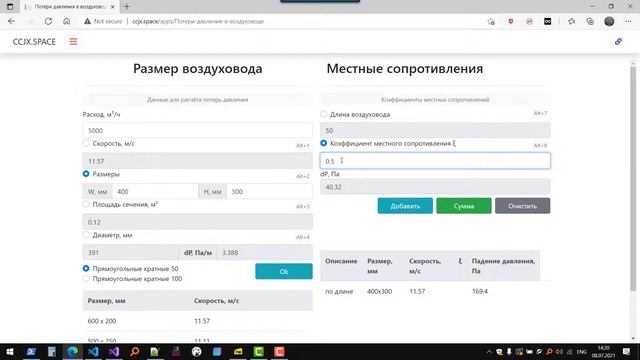Open the browser home page icon

click(67, 21)
